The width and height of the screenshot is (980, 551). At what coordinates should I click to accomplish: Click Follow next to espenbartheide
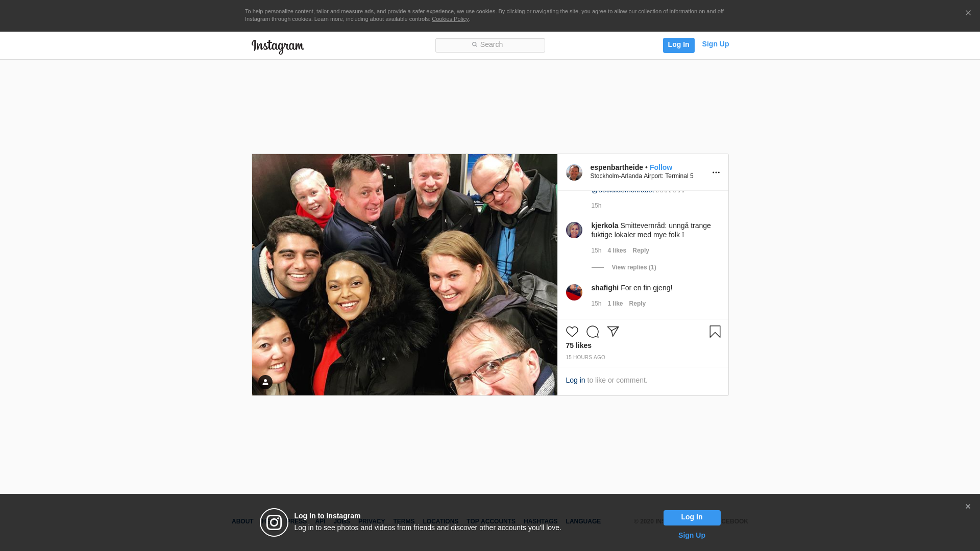coord(660,167)
